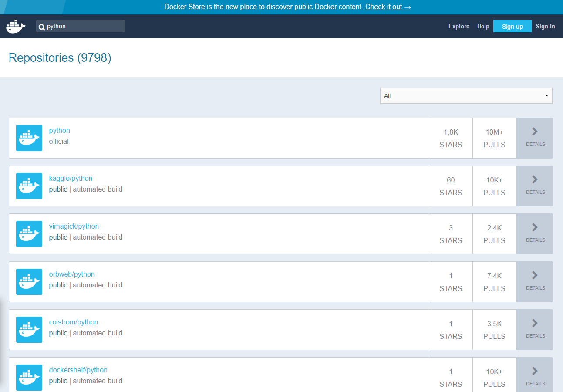
Task: Open the Help menu item
Action: pyautogui.click(x=483, y=27)
